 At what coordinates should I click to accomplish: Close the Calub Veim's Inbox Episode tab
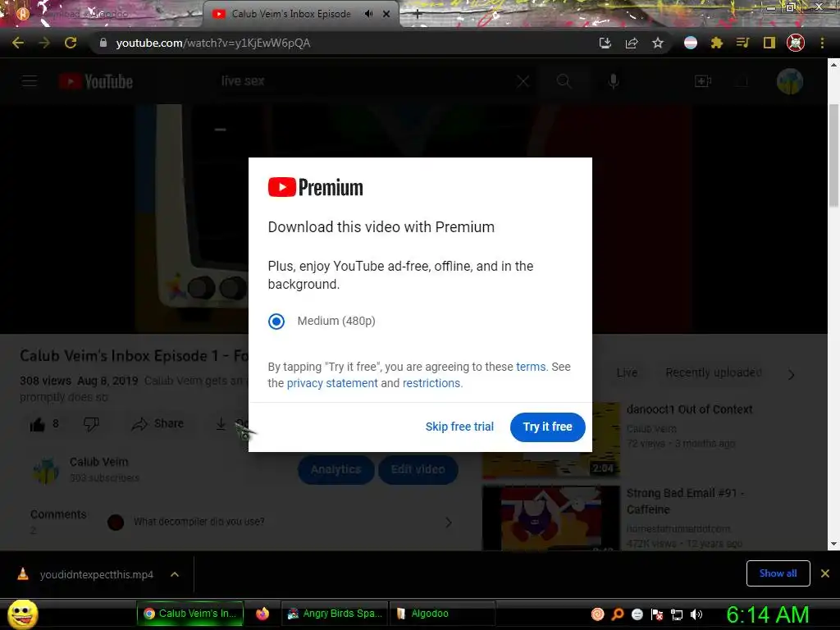coord(386,14)
